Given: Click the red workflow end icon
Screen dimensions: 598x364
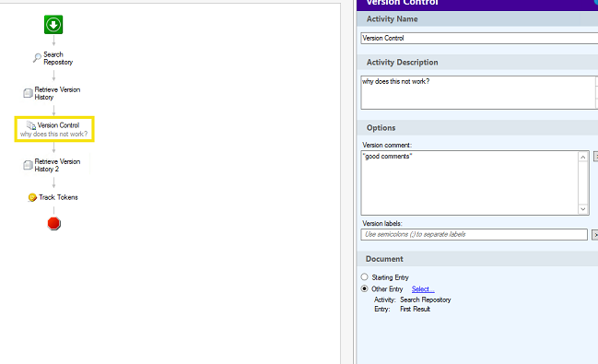Looking at the screenshot, I should 53,223.
